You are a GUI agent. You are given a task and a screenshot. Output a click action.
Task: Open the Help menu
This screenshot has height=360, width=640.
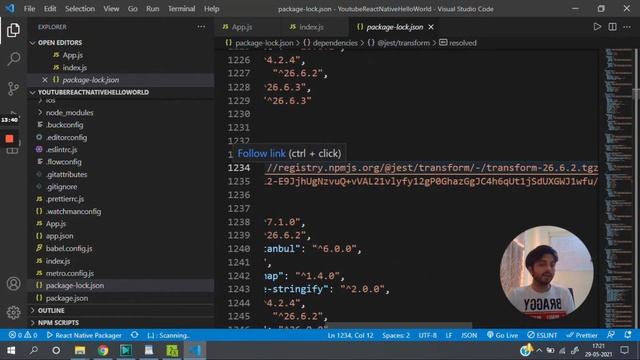click(211, 9)
